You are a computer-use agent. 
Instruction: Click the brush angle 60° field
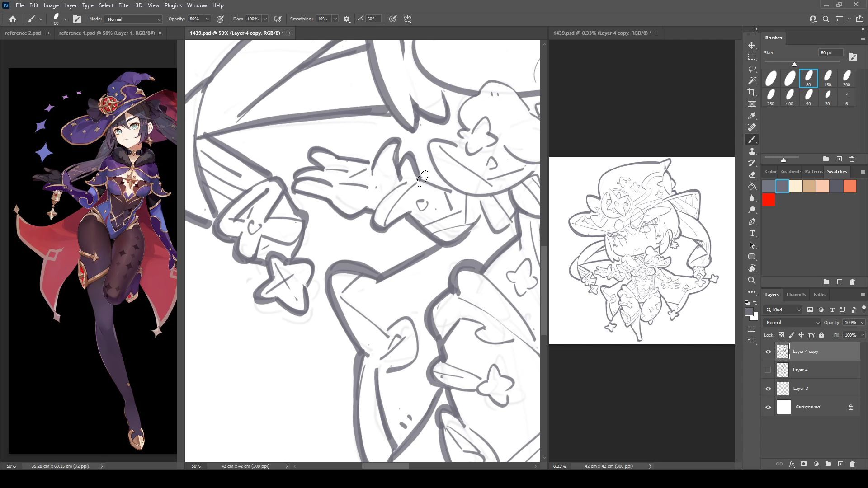tap(373, 19)
